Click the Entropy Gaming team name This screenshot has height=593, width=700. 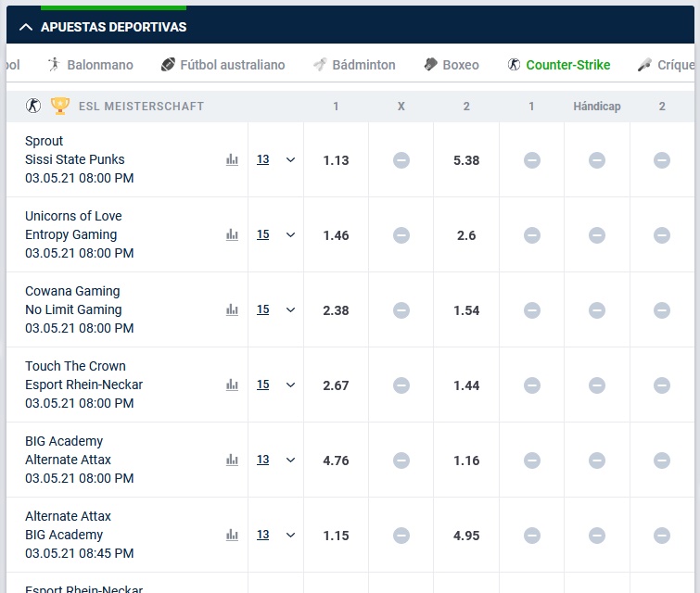pos(71,234)
